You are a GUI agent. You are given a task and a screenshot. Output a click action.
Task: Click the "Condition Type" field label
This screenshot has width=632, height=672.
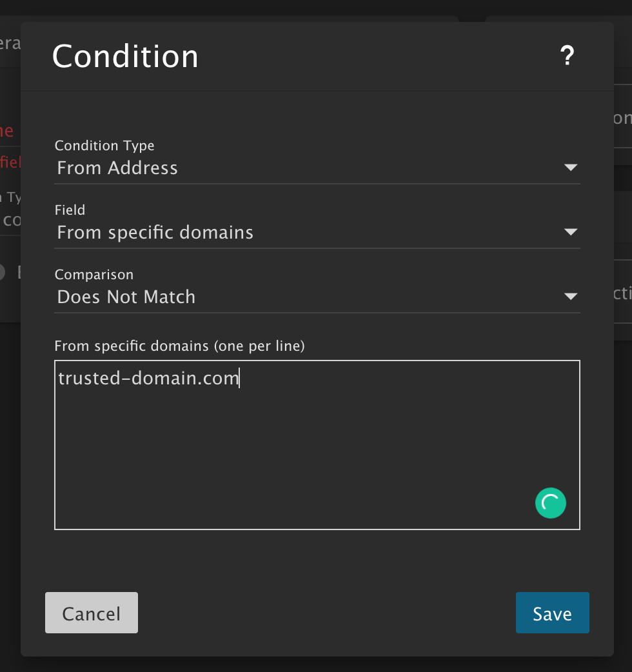[104, 146]
